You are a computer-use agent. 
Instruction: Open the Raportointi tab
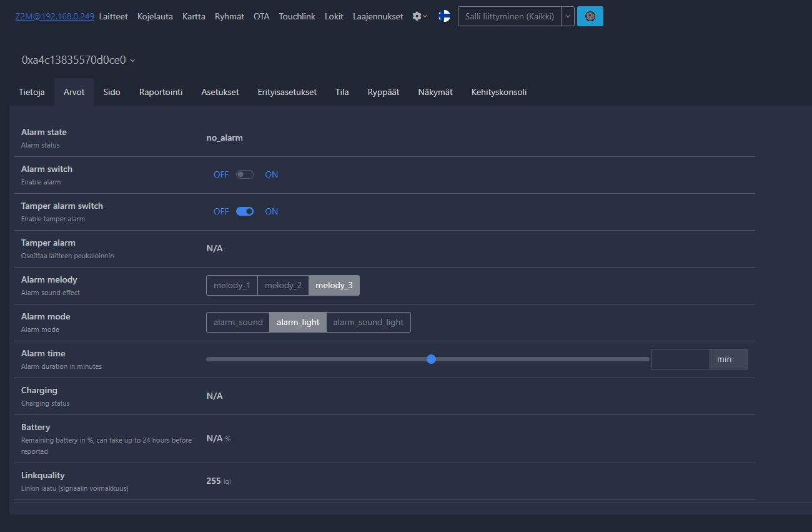click(161, 92)
